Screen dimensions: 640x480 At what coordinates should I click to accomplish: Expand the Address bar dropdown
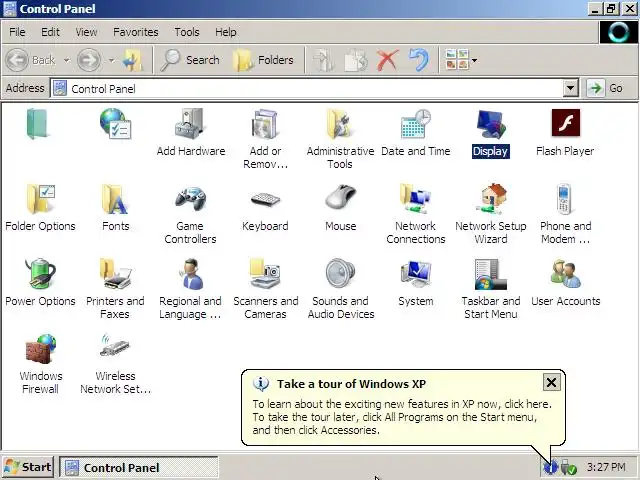571,88
